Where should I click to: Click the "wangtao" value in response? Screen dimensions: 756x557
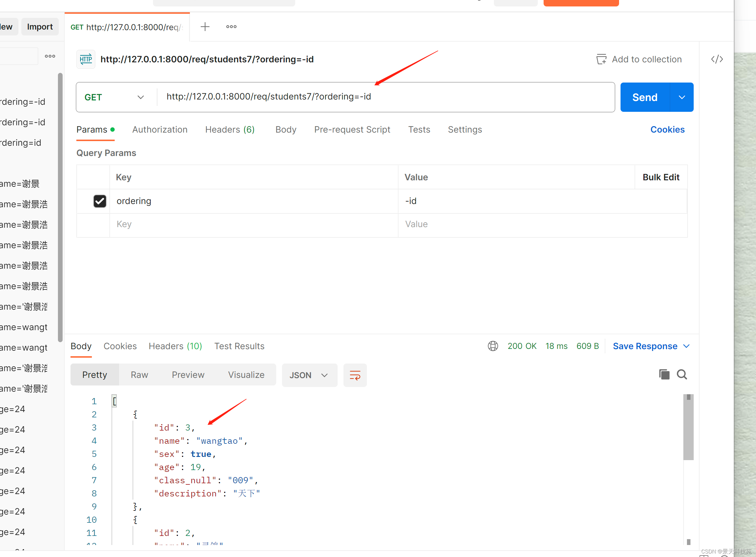click(219, 441)
